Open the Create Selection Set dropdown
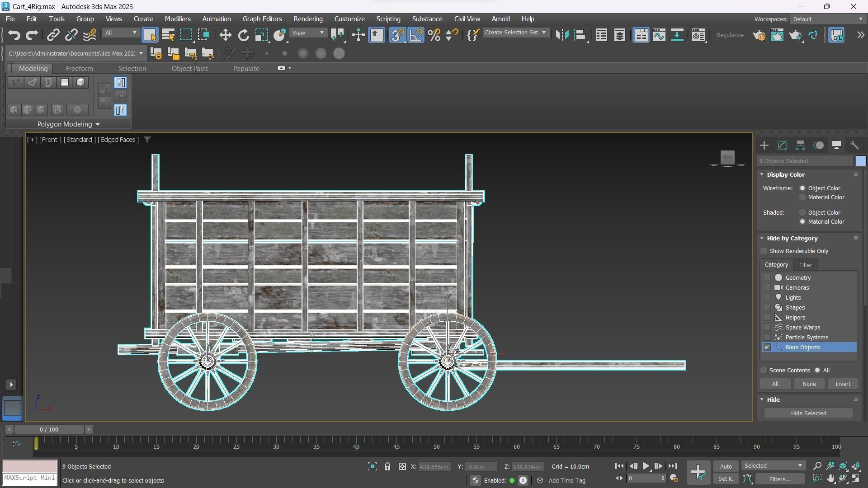The width and height of the screenshot is (868, 488). [516, 33]
